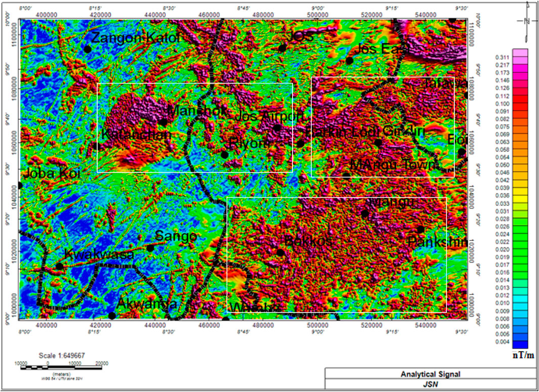Click legend value 0.010
Viewport: 539px width, 392px height.
[x=502, y=303]
